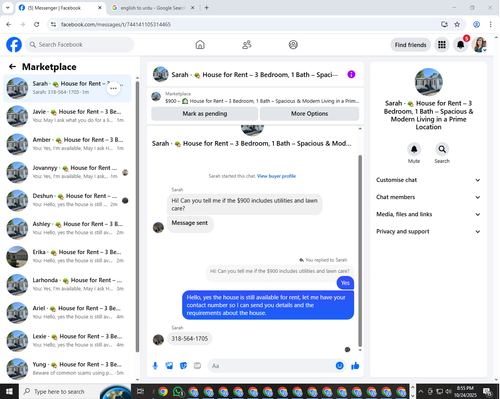Click conversation message scrollbar
Viewport: 500px width, 399px height.
[x=360, y=251]
